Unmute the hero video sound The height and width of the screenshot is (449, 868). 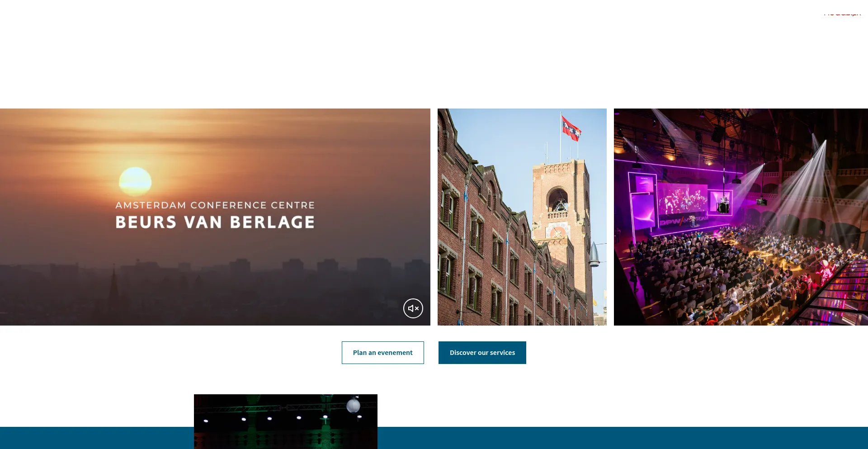(x=413, y=308)
